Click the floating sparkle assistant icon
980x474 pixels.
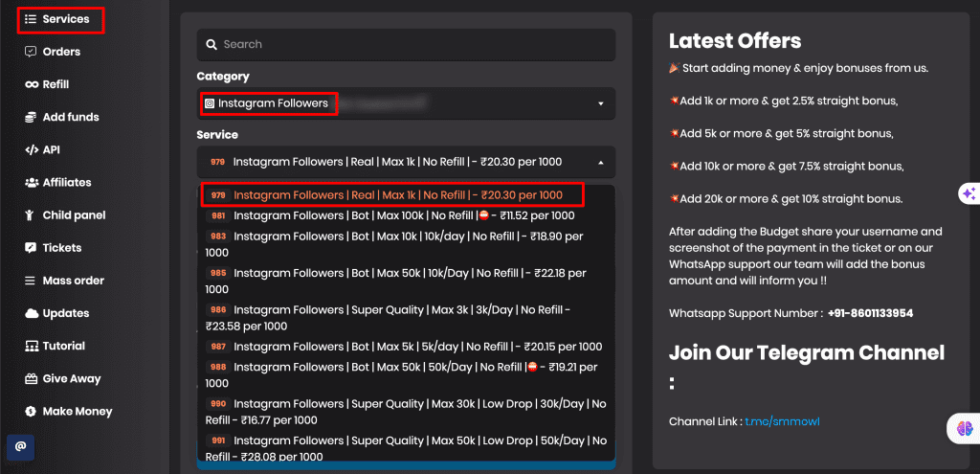pos(968,193)
